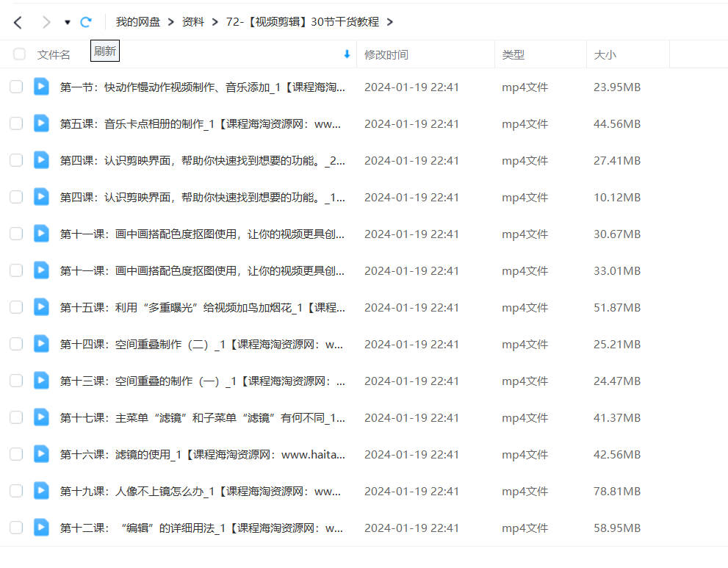Select file name 第十五课：利用多重曝光
Viewport: 728px width, 568px height.
(203, 307)
